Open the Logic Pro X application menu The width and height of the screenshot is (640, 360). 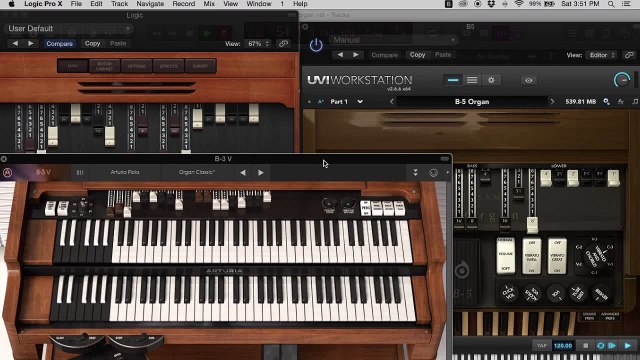43,4
